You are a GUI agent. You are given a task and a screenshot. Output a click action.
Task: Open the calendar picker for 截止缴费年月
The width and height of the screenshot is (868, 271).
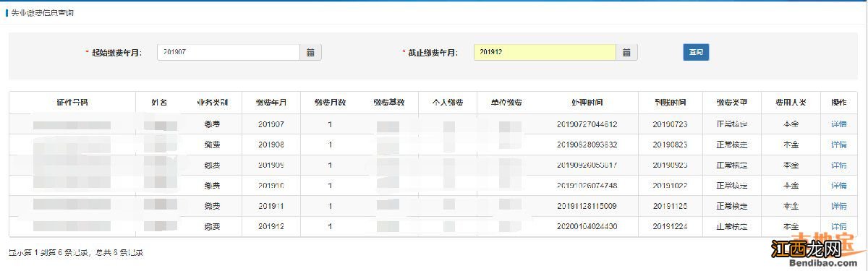pos(627,53)
